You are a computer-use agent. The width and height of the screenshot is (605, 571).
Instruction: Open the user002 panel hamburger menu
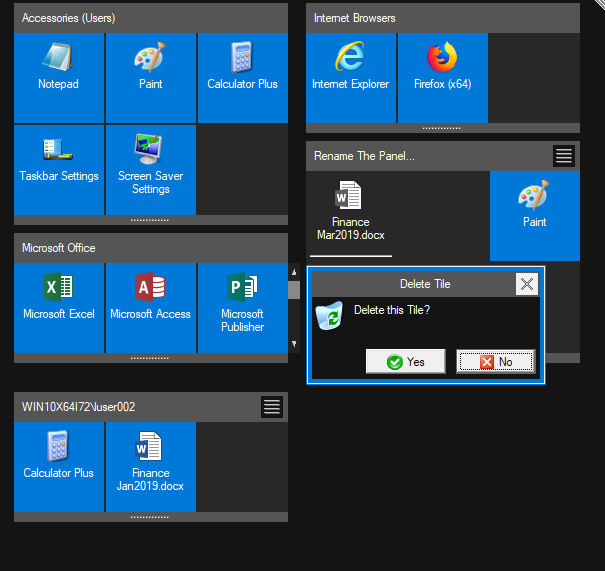pyautogui.click(x=272, y=406)
